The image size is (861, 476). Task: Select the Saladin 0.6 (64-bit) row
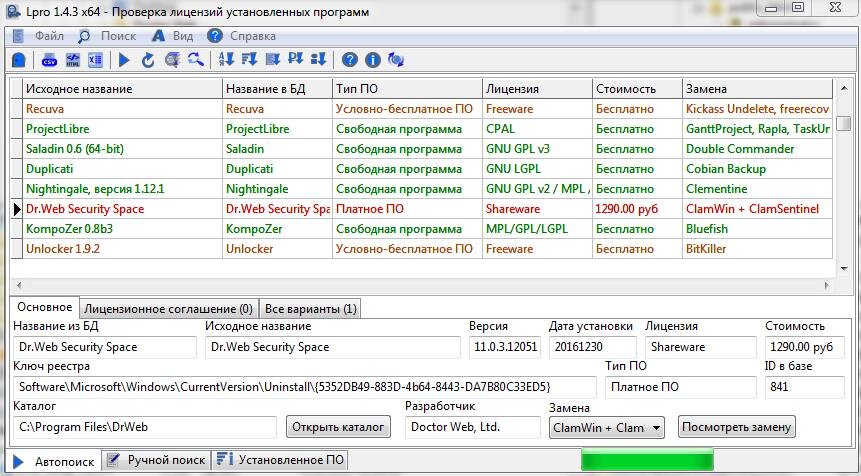point(422,149)
